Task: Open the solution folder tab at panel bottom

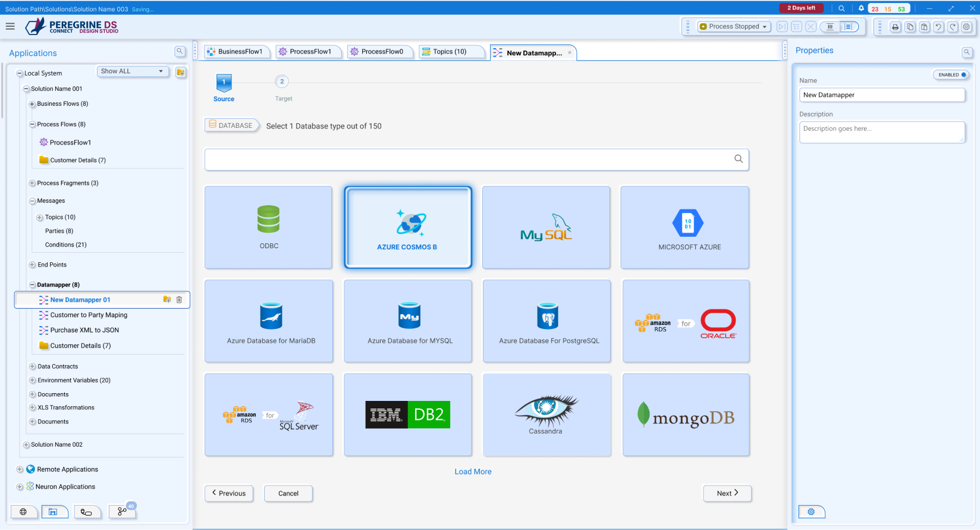Action: pos(54,512)
